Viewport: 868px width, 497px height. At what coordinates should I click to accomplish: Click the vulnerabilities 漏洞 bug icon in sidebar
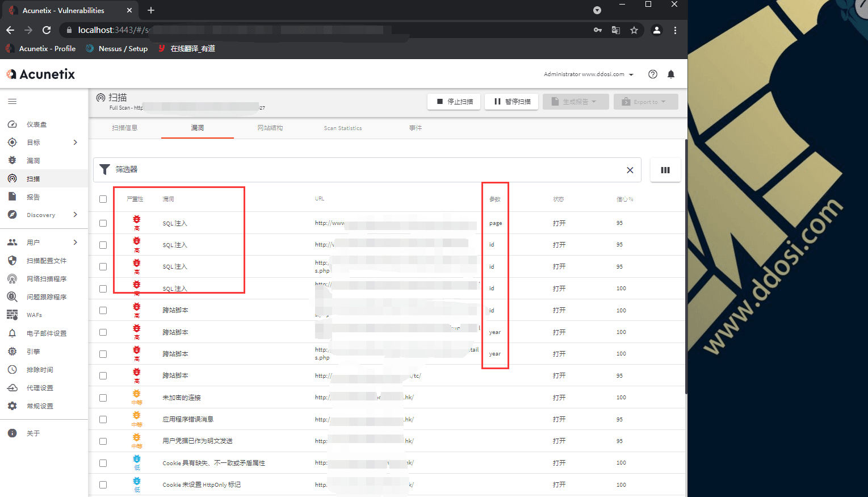coord(12,161)
